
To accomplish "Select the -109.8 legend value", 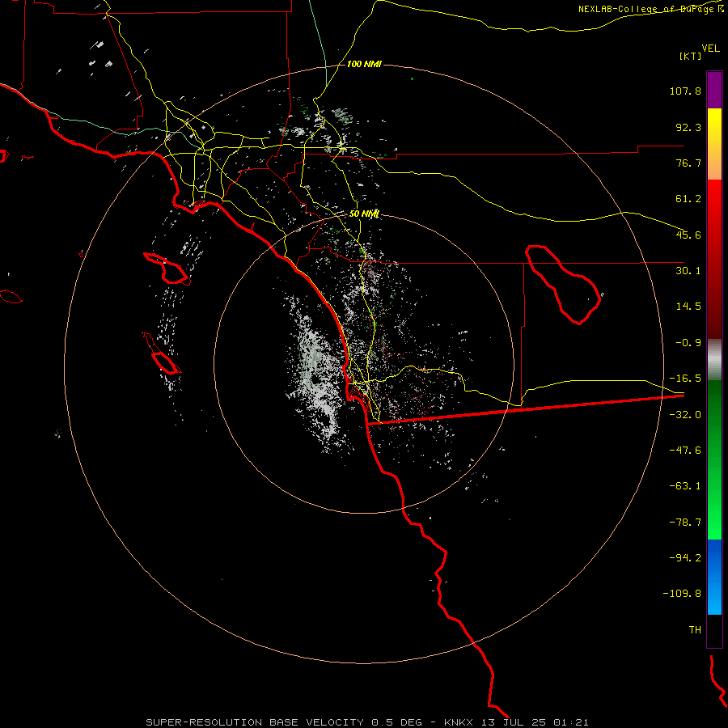I will (683, 594).
